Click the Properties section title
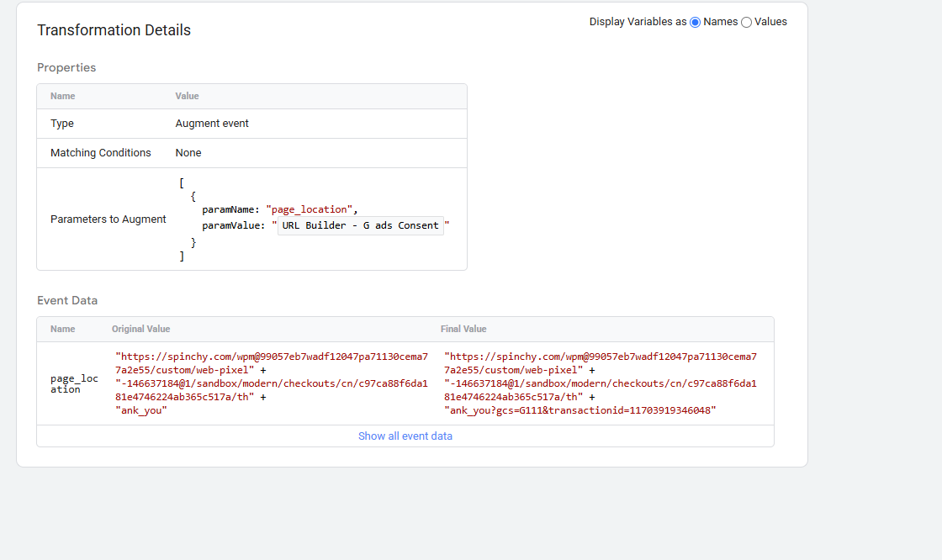 pos(66,67)
